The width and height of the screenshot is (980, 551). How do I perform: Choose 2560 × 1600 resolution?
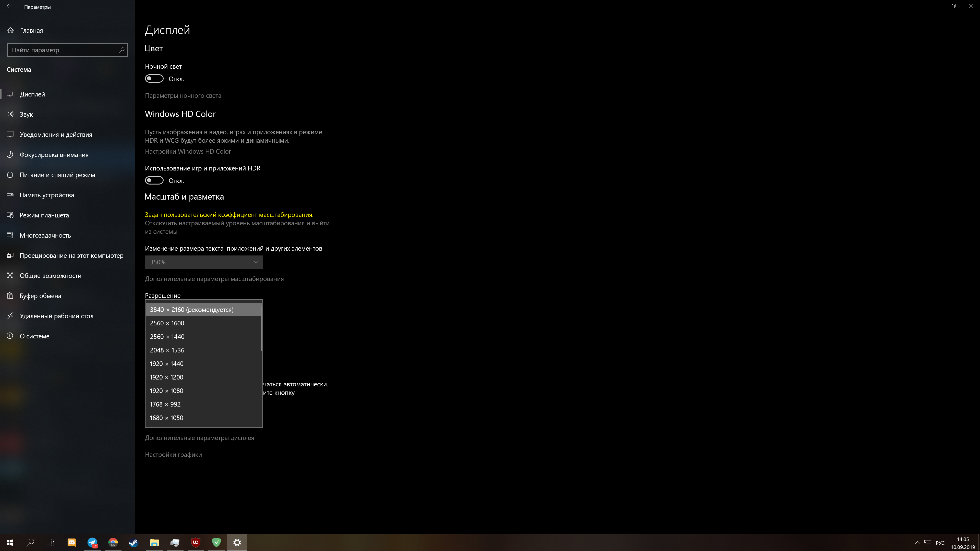coord(203,323)
